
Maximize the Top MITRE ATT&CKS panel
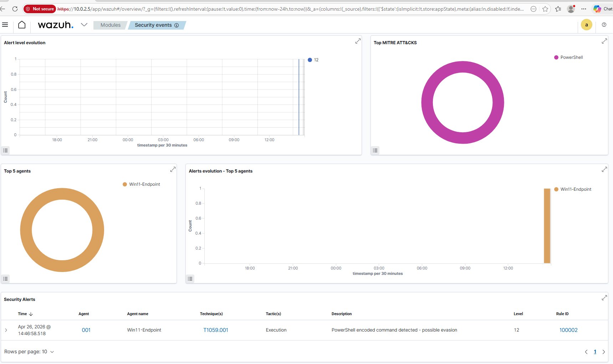604,41
